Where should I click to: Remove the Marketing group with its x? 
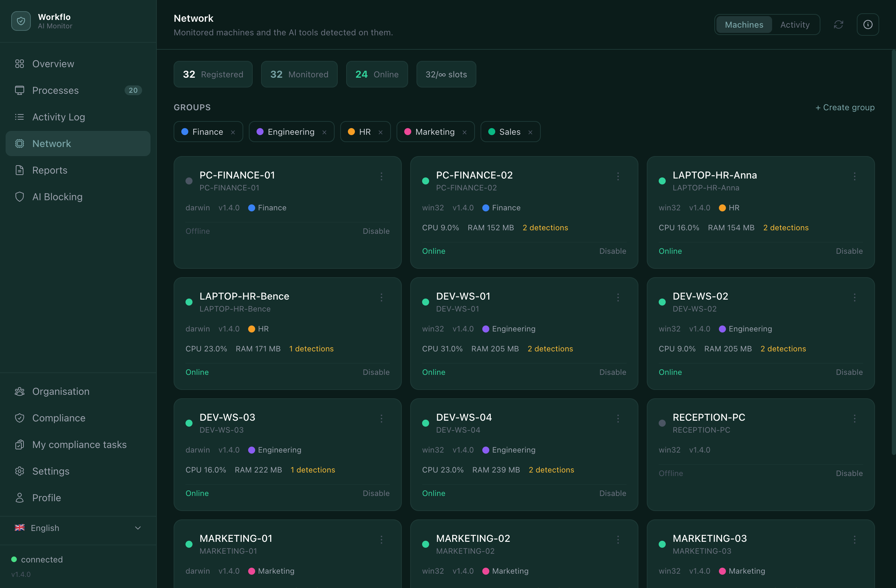pyautogui.click(x=464, y=132)
